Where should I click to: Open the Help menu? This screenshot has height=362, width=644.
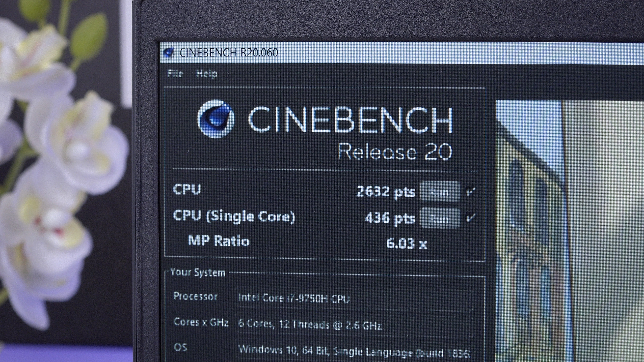[x=206, y=74]
